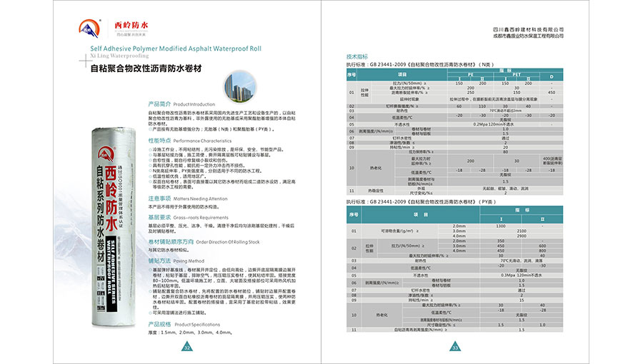Image resolution: width=643 pixels, height=364 pixels.
Task: Click the 技术指标 heading on right page
Action: [357, 56]
